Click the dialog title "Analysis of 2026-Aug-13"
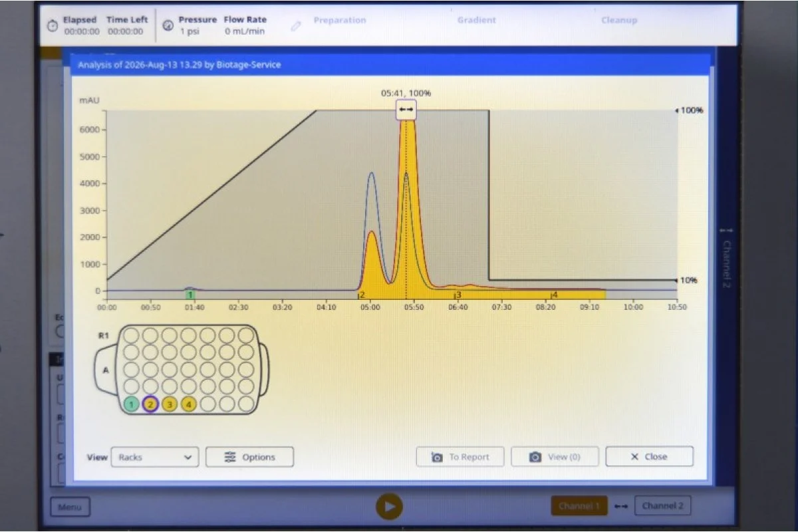Image resolution: width=798 pixels, height=532 pixels. pyautogui.click(x=179, y=65)
